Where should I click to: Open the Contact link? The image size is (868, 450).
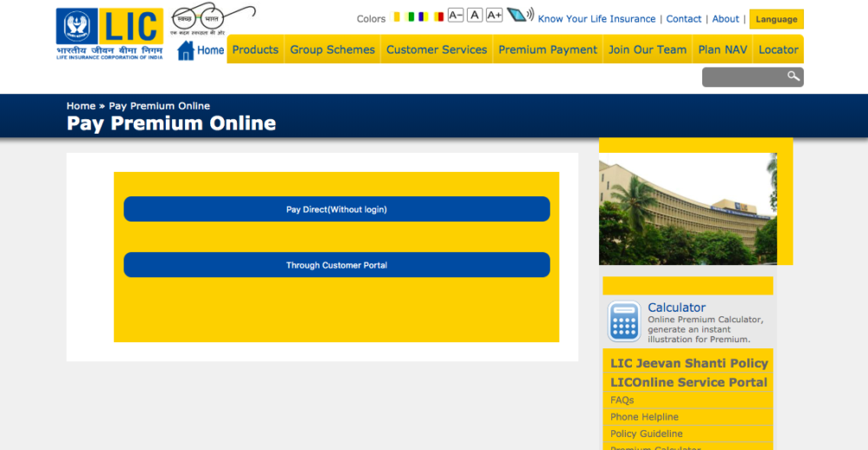(x=684, y=19)
